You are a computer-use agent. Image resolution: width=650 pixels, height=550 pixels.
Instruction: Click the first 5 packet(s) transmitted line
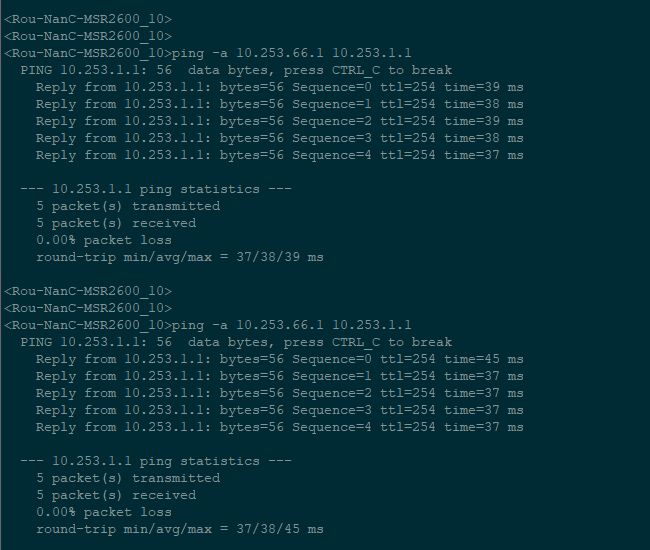pos(128,206)
